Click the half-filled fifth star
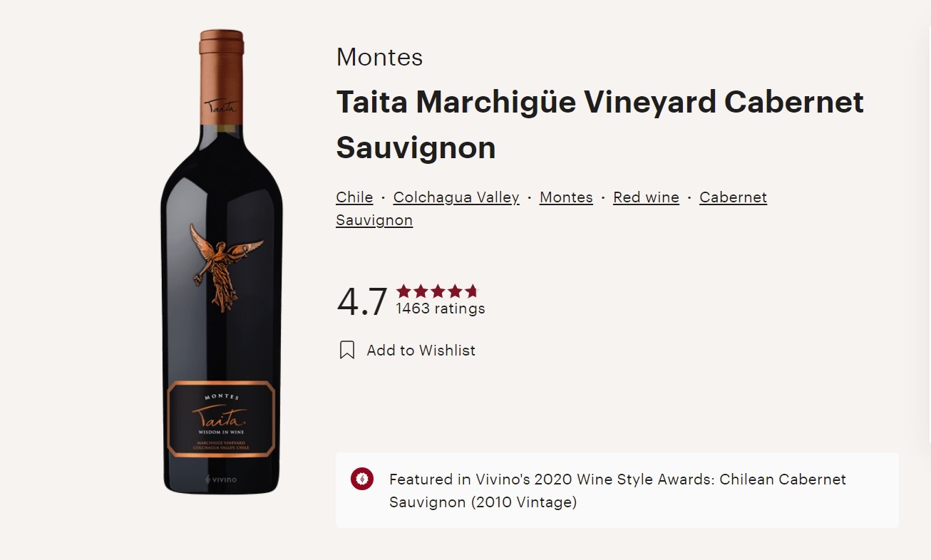 click(471, 291)
